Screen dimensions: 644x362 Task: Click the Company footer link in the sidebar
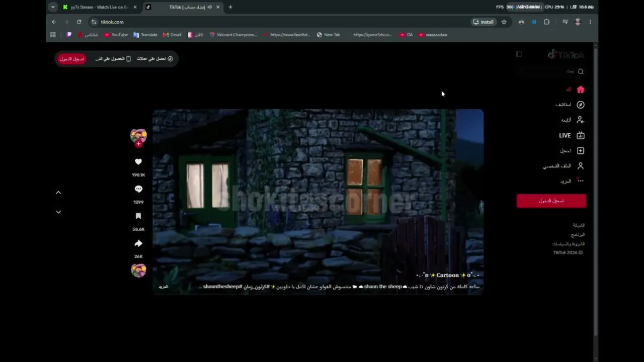[579, 225]
